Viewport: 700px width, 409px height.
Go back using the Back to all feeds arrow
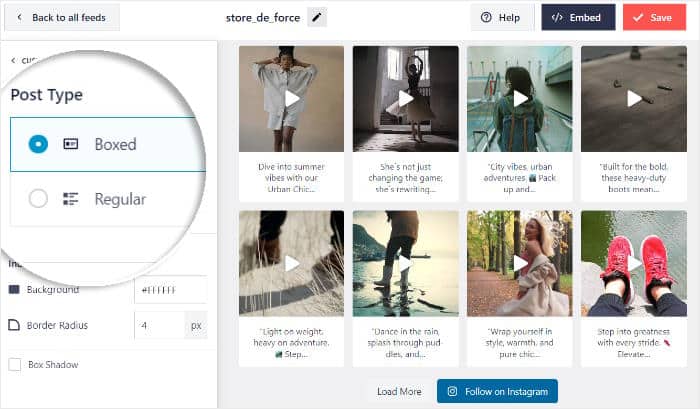tap(19, 17)
